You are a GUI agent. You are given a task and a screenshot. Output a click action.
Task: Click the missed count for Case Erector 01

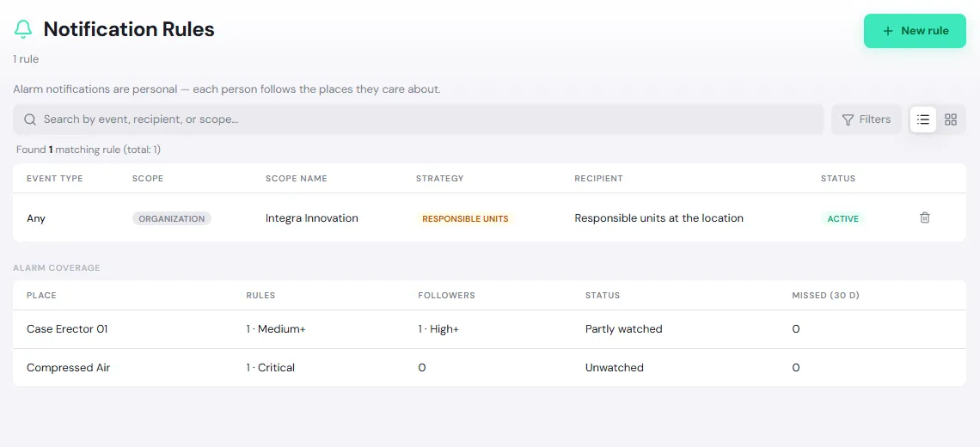pos(796,329)
